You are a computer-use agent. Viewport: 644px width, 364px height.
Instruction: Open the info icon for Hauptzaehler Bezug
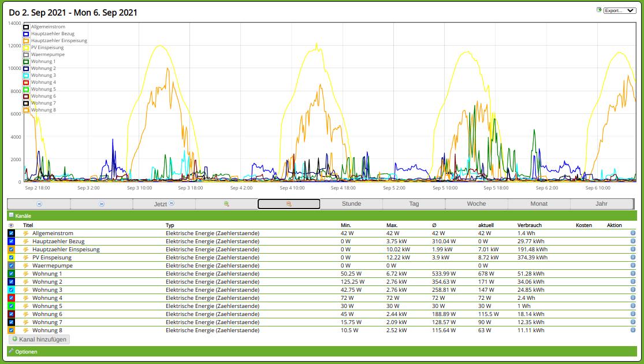pyautogui.click(x=633, y=241)
